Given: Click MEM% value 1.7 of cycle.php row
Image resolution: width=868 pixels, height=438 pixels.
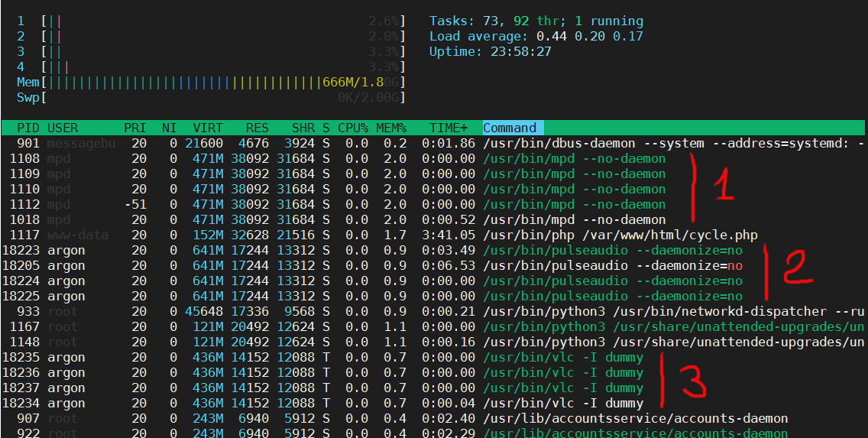Looking at the screenshot, I should pyautogui.click(x=395, y=235).
